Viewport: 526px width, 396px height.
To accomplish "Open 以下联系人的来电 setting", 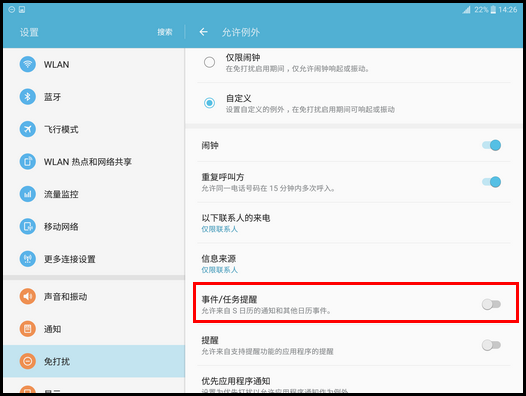I will click(x=354, y=223).
